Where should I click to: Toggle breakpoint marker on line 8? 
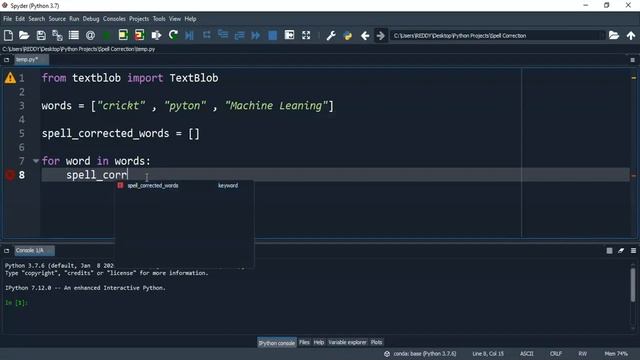(10, 175)
